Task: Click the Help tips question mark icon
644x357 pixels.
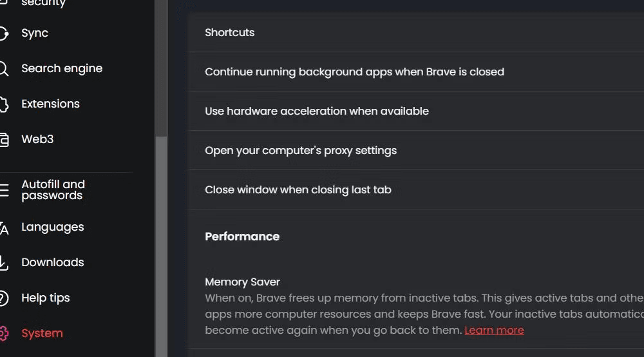Action: pos(3,298)
